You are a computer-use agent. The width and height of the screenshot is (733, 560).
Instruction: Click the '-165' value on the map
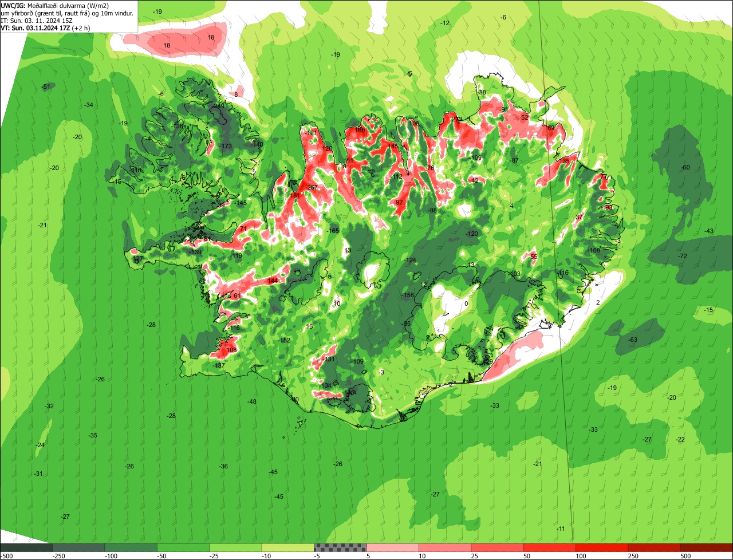(x=333, y=231)
